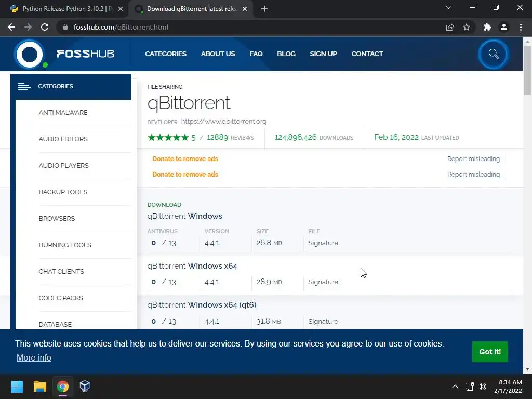Open the Chrome profile avatar icon
The height and width of the screenshot is (399, 532).
coord(504,27)
